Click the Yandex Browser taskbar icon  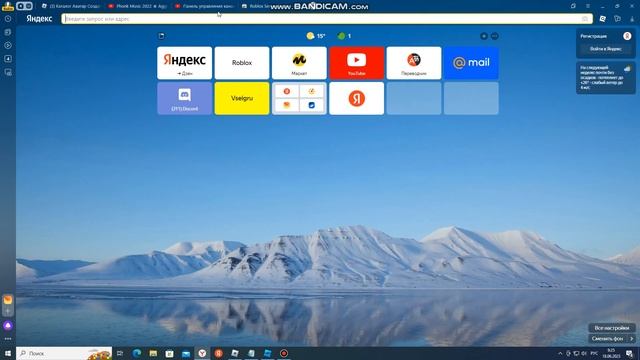pyautogui.click(x=202, y=353)
